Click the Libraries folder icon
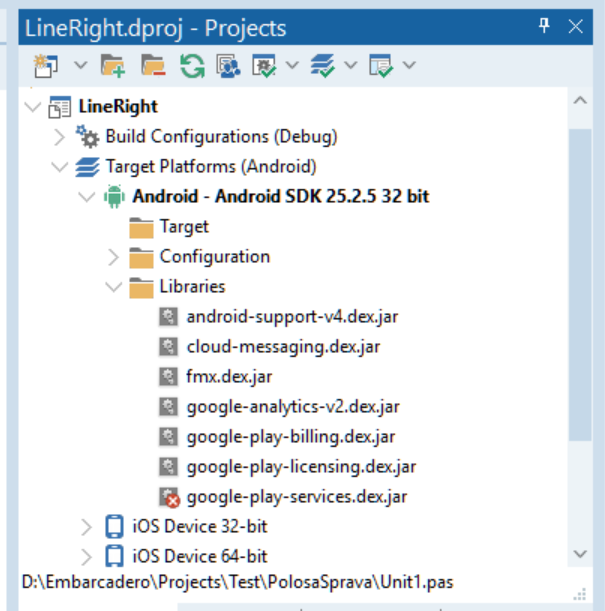 point(141,288)
